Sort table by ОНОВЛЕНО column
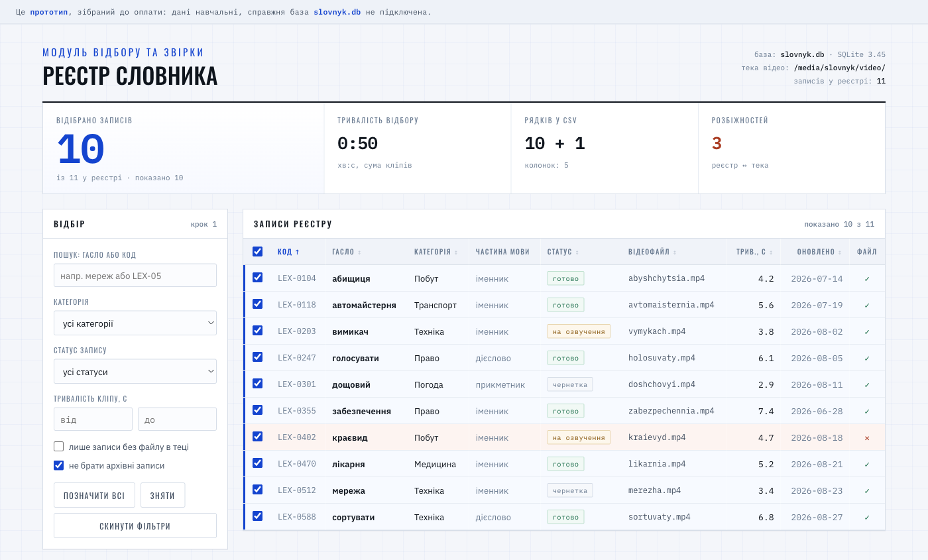Viewport: 928px width, 560px height. pos(819,252)
